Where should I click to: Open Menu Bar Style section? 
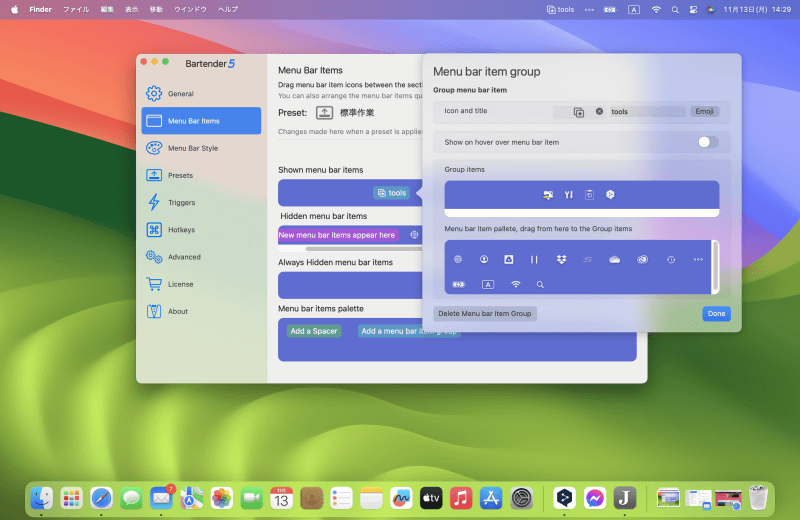pyautogui.click(x=201, y=148)
